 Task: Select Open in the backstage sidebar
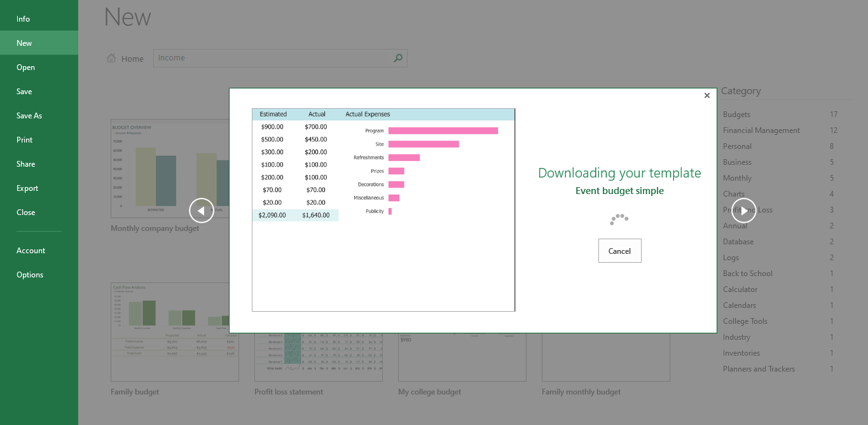tap(26, 67)
